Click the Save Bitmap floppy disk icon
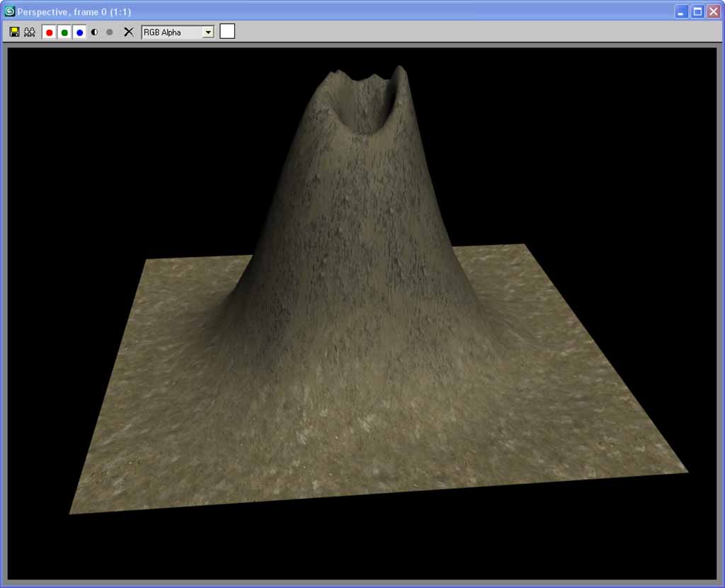The width and height of the screenshot is (725, 588). click(14, 32)
